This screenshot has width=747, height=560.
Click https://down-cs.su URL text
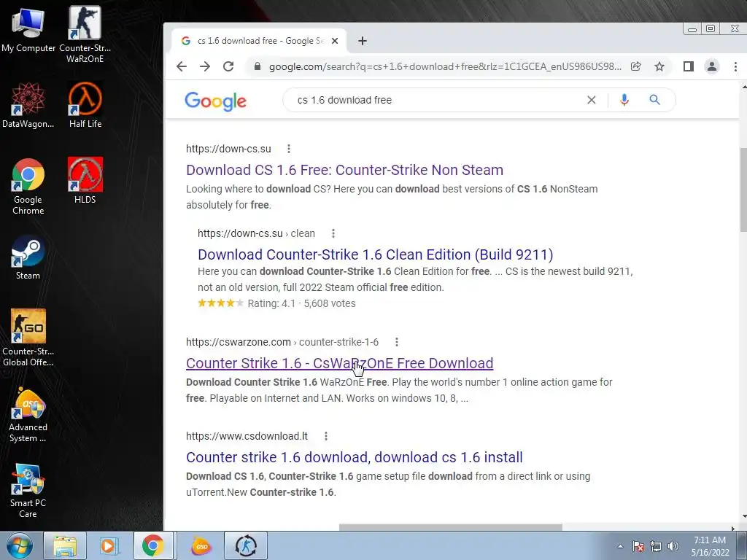click(228, 149)
